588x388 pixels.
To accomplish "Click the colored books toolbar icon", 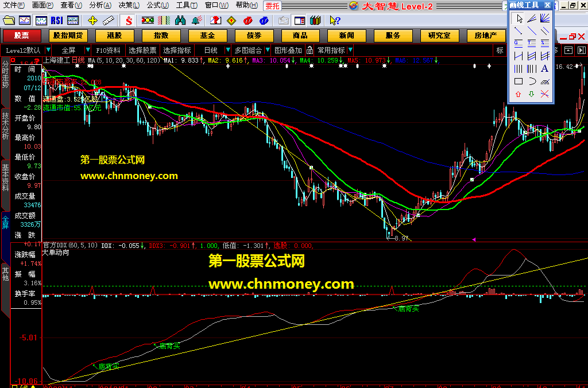I will [x=315, y=20].
